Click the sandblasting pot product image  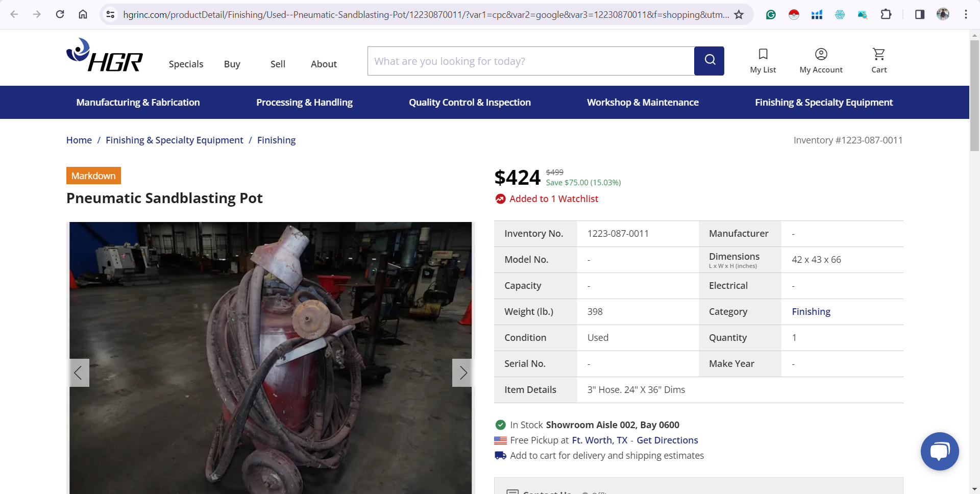pos(271,357)
